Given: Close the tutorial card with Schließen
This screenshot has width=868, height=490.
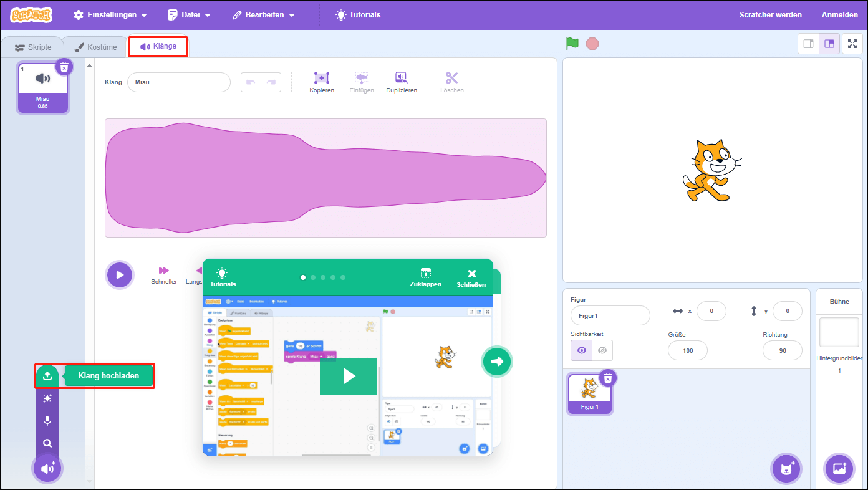Looking at the screenshot, I should click(471, 277).
